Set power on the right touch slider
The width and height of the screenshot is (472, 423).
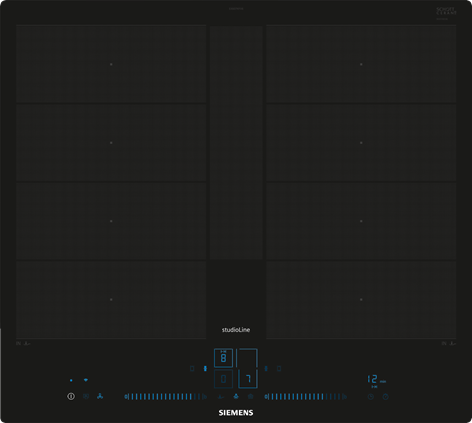tap(306, 397)
